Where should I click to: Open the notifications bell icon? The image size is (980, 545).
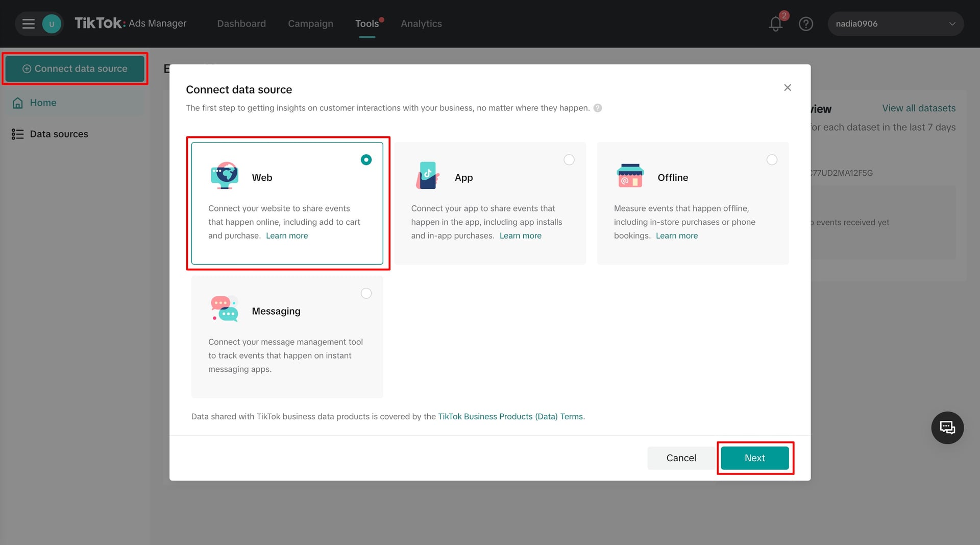775,24
